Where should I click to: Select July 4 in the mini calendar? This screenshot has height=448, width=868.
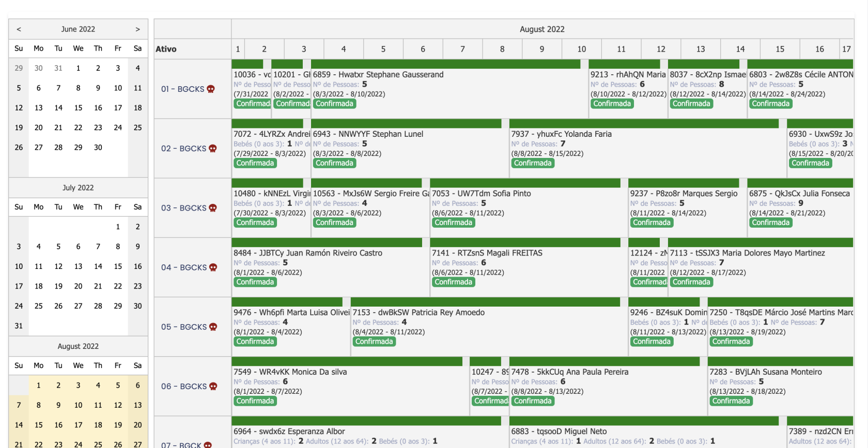coord(39,247)
